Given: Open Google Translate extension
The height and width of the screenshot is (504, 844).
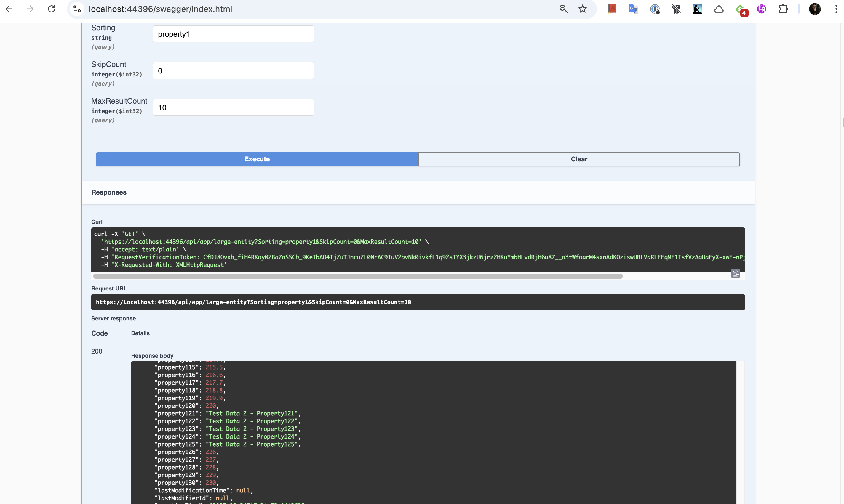Looking at the screenshot, I should coord(633,9).
